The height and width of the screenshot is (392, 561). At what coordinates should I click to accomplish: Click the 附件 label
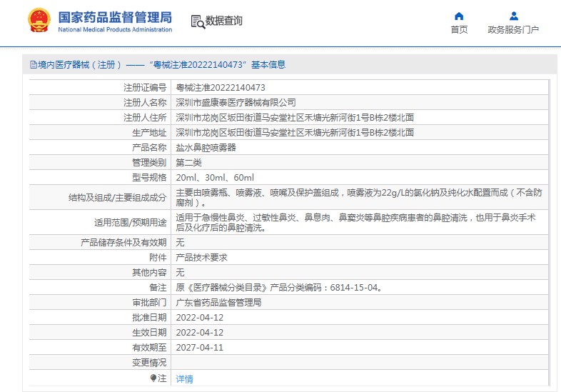coord(158,258)
